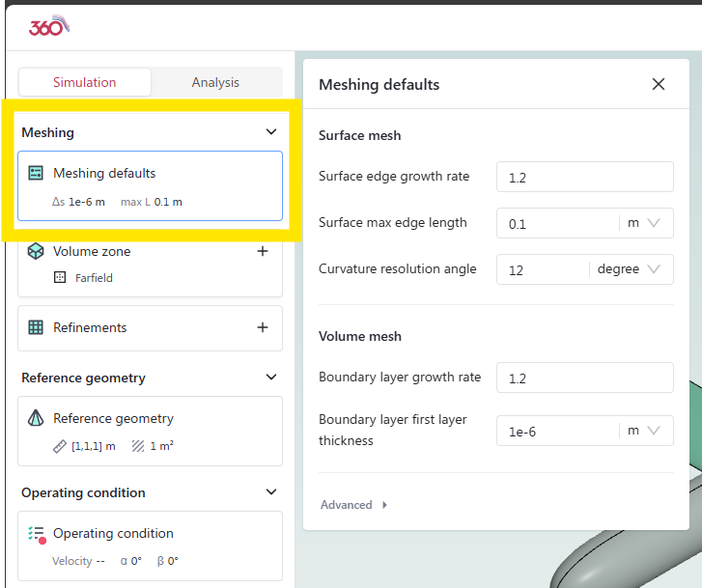The image size is (702, 588).
Task: Select the Simulation tab
Action: tap(85, 82)
